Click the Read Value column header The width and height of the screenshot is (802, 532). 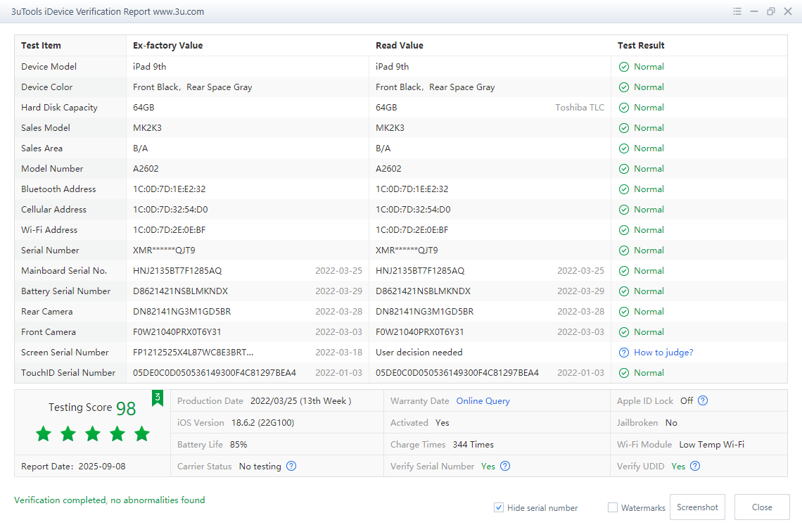click(399, 46)
